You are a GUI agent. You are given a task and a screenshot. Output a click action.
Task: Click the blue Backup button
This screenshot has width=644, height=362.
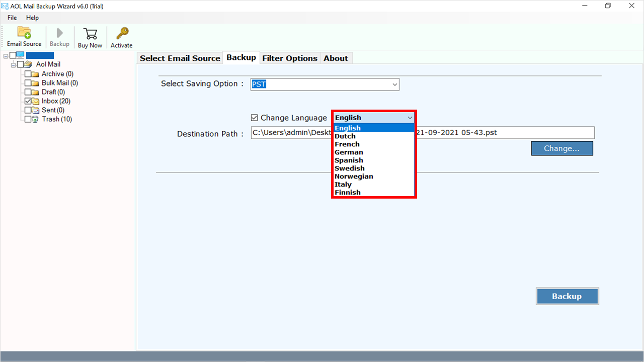pos(567,296)
